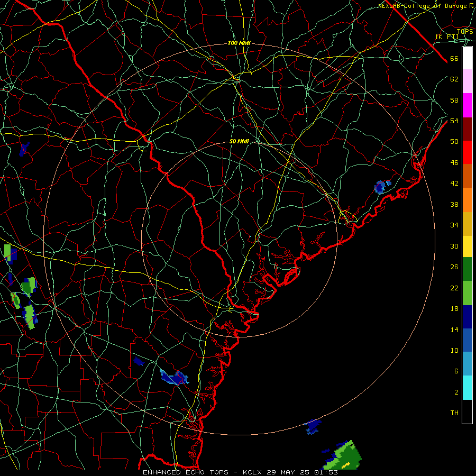Click the legend value 46
476x476 pixels.
[454, 162]
